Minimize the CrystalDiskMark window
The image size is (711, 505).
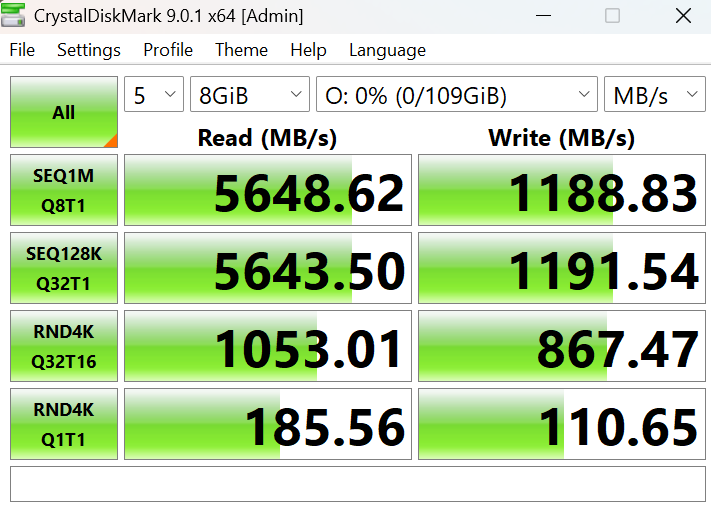pos(543,16)
